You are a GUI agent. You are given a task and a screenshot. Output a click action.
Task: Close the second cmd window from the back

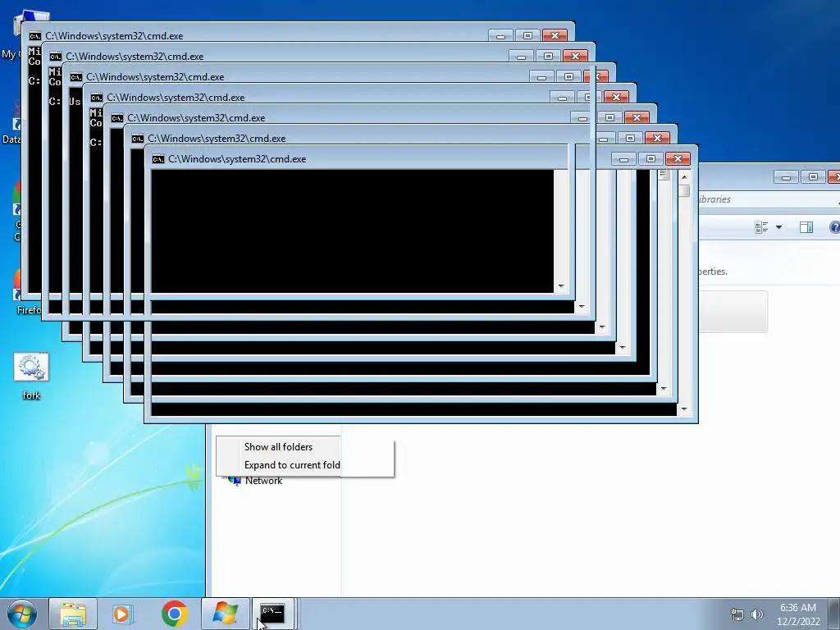[575, 56]
